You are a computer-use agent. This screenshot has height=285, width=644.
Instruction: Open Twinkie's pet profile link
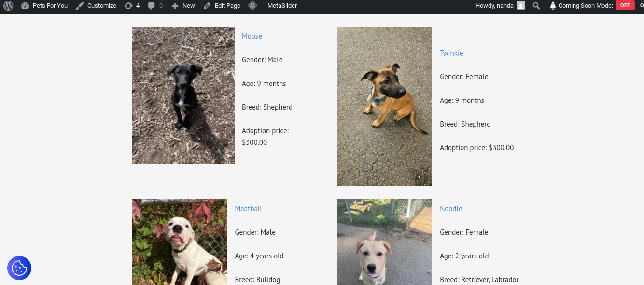click(451, 53)
